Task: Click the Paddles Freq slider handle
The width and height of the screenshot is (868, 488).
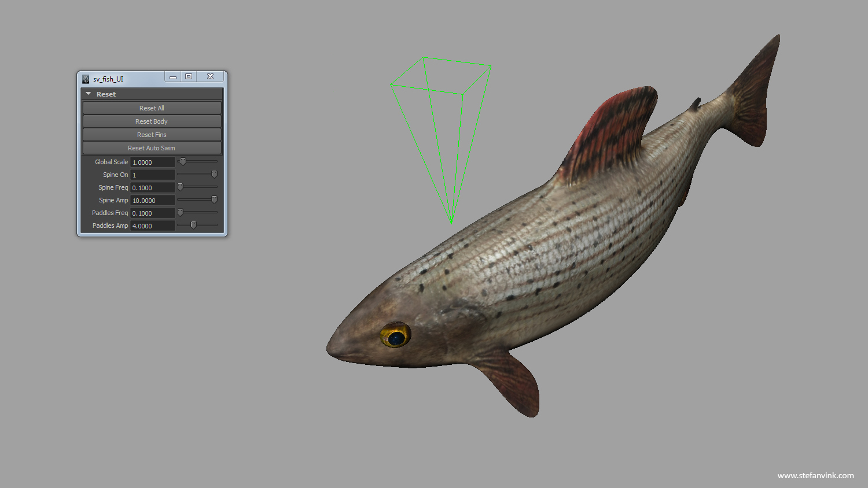Action: [180, 213]
